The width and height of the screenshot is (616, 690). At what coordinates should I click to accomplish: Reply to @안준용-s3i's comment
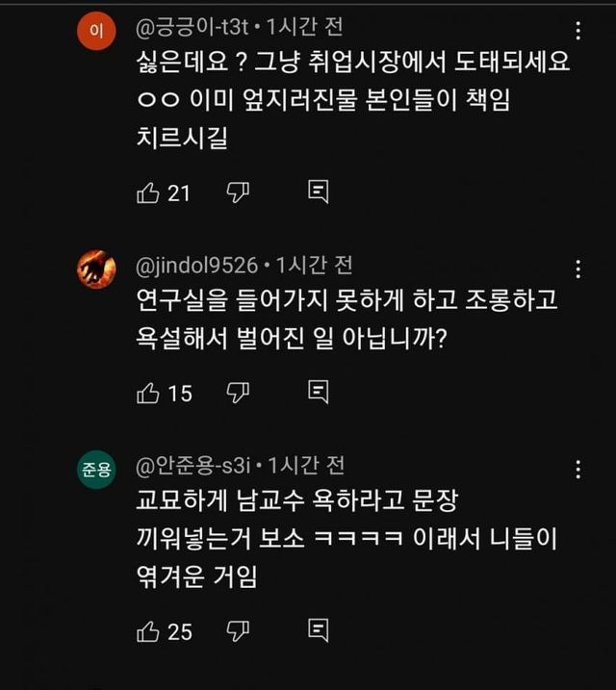pyautogui.click(x=318, y=631)
